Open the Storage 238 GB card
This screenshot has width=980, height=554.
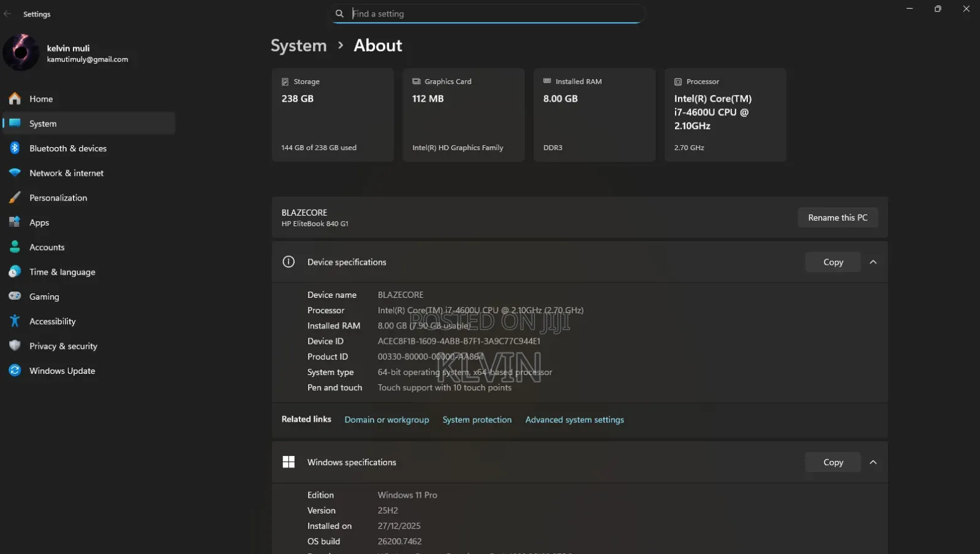tap(333, 115)
